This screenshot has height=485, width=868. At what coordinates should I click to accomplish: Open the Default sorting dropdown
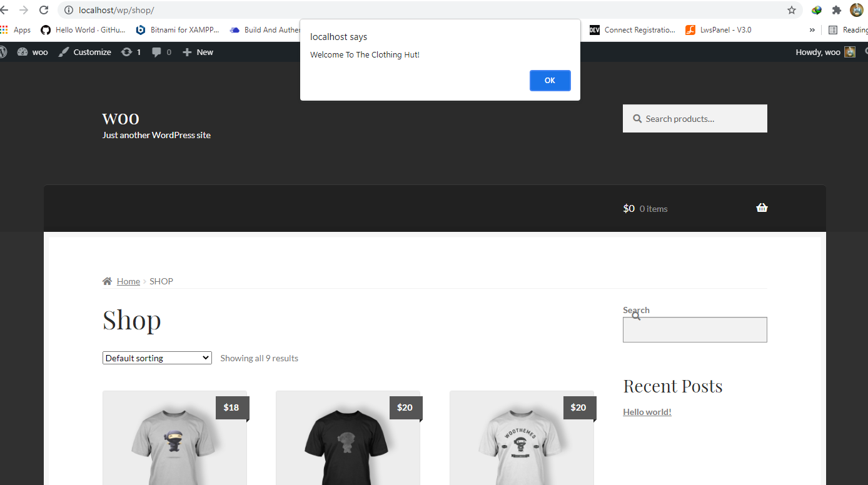click(x=157, y=358)
